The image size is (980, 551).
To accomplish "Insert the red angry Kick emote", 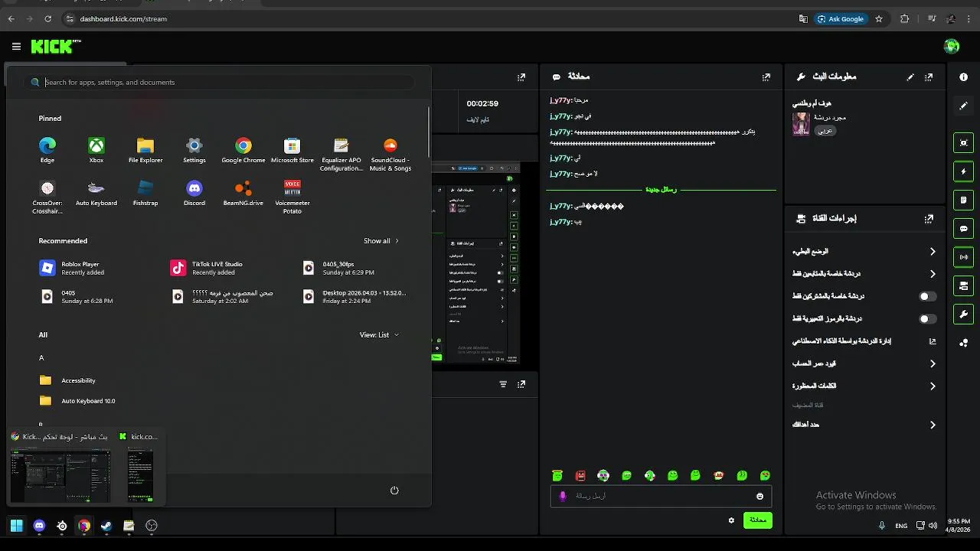I will click(x=580, y=475).
